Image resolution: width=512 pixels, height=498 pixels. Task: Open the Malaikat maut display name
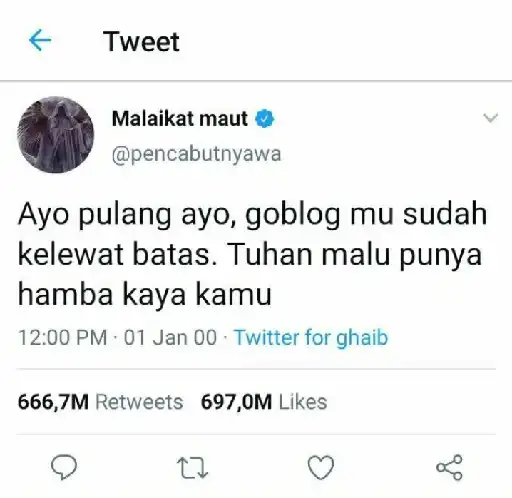pos(180,118)
